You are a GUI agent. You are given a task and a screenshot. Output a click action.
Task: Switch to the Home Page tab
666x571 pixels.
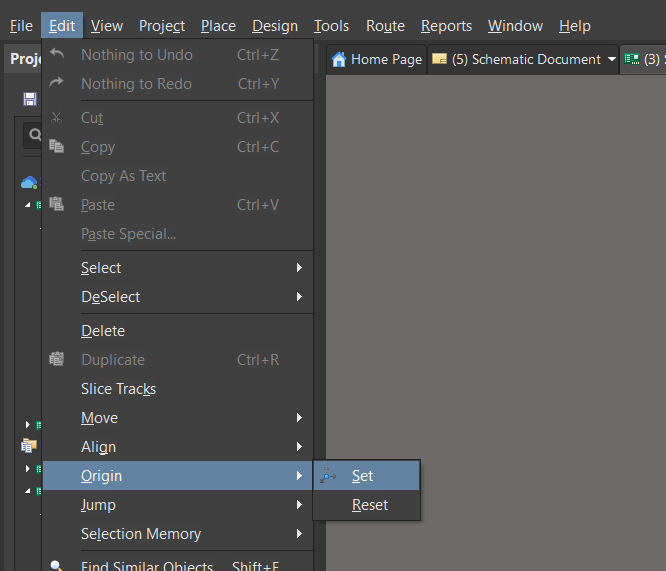coord(376,59)
